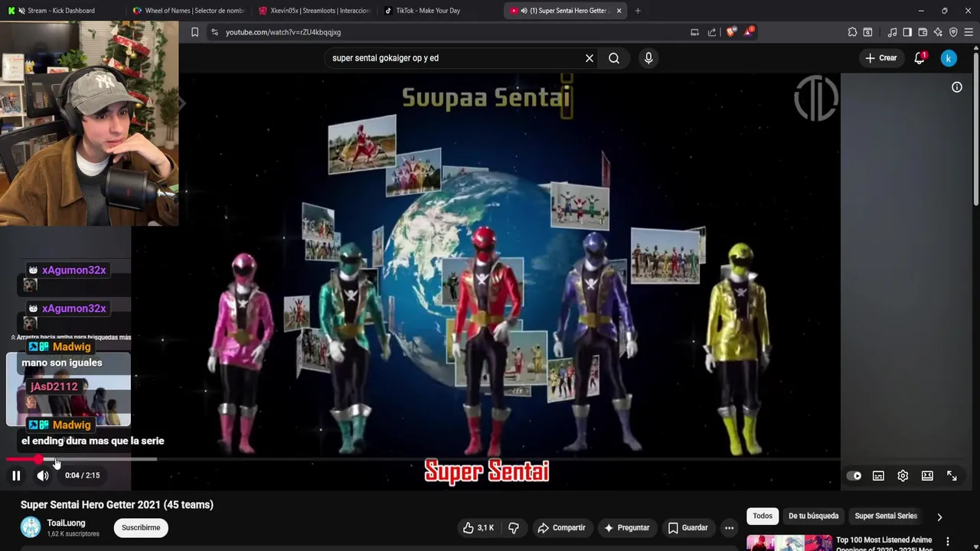Viewport: 980px width, 551px height.
Task: Dislike the video
Action: [514, 528]
